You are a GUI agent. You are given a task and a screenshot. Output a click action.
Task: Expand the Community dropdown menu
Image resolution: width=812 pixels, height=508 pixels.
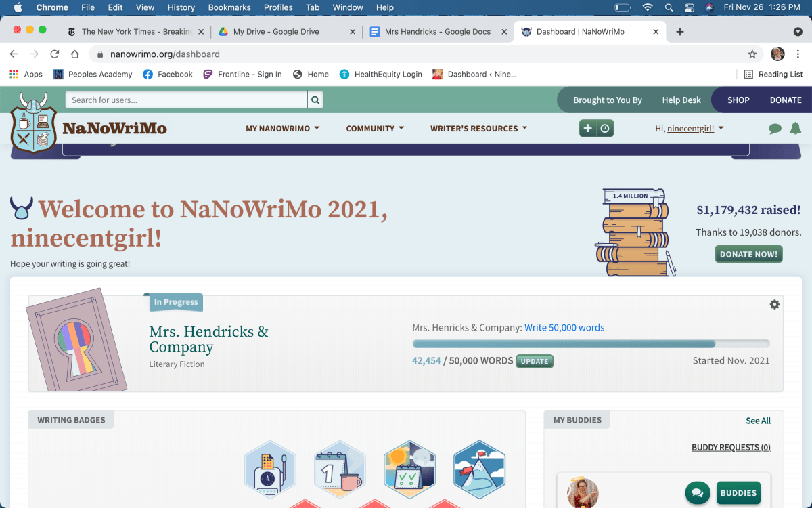(374, 129)
